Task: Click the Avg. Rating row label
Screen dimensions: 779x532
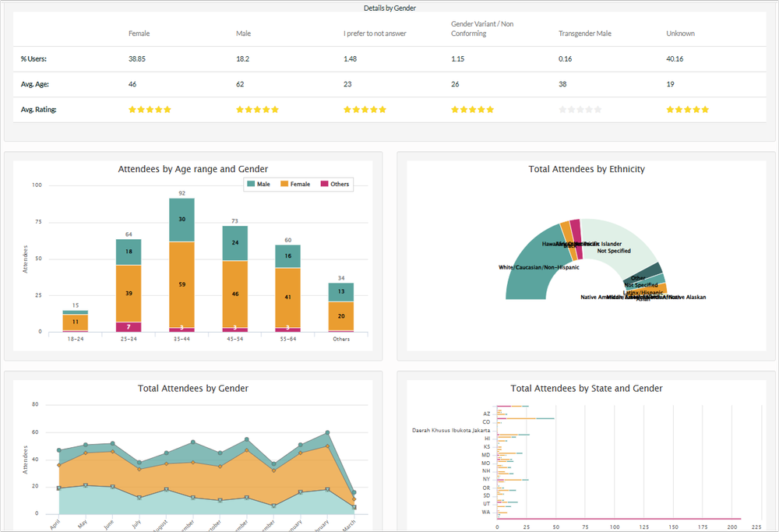Action: (x=38, y=109)
